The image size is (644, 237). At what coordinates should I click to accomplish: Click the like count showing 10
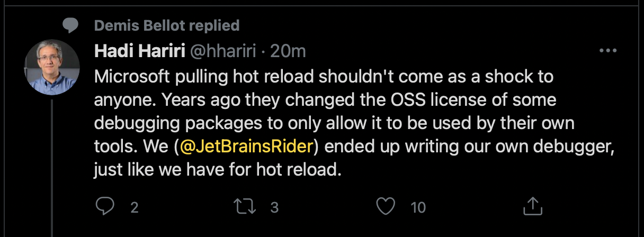point(418,207)
